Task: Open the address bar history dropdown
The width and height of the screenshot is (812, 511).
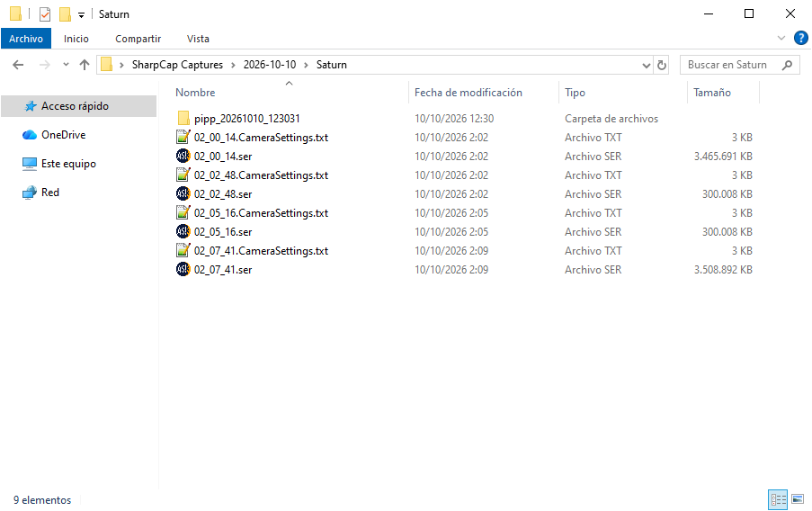Action: coord(646,66)
